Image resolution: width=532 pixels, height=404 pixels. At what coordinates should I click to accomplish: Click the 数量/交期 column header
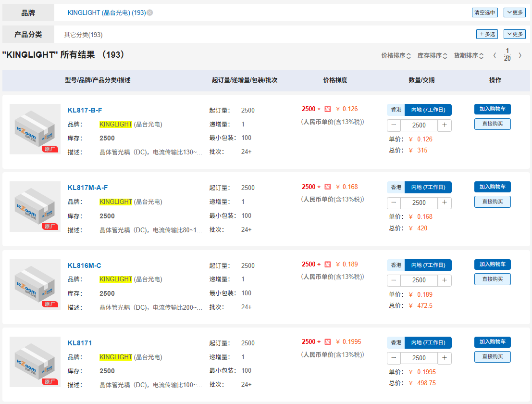click(421, 80)
